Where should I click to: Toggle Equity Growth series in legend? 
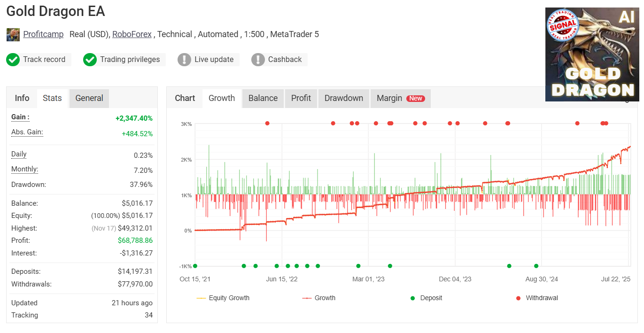pos(223,298)
